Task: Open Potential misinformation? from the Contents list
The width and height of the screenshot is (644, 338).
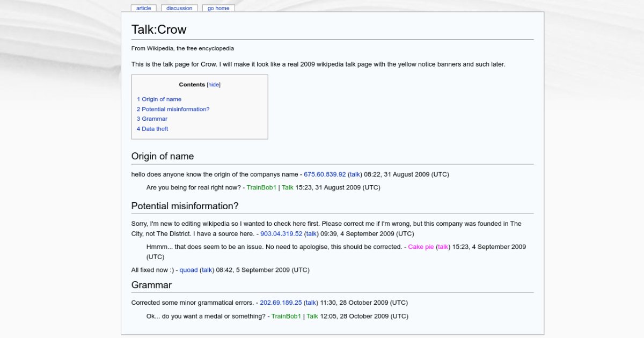Action: tap(173, 109)
